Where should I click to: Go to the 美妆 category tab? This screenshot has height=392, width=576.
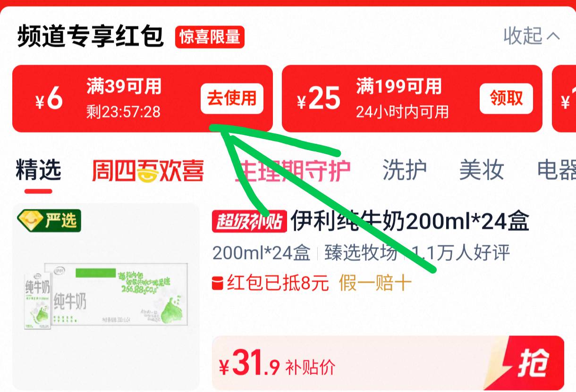[x=482, y=170]
